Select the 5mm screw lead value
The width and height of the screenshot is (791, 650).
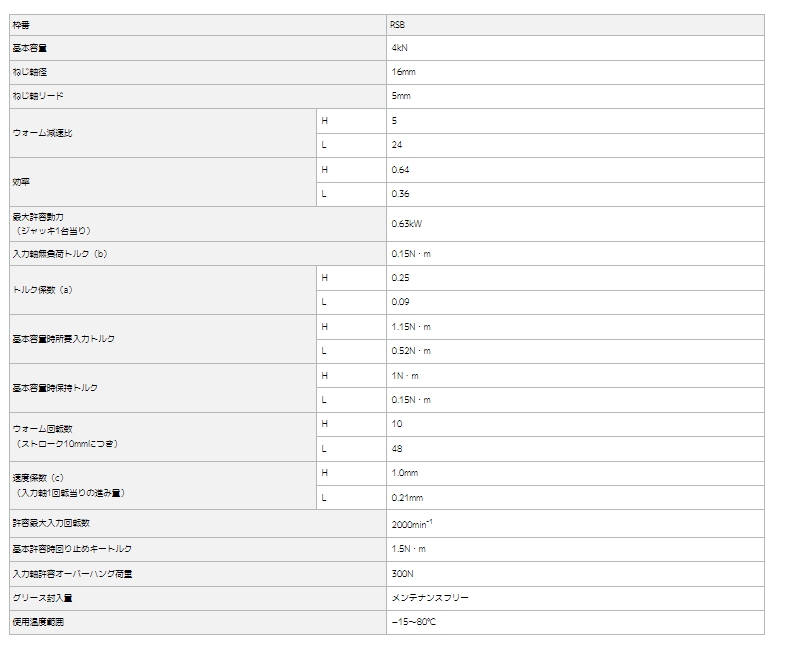(x=400, y=96)
